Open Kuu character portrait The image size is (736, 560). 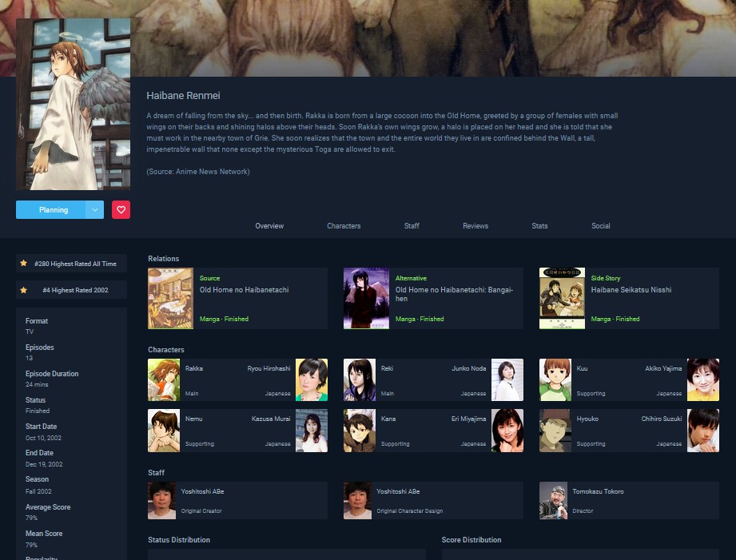(555, 379)
